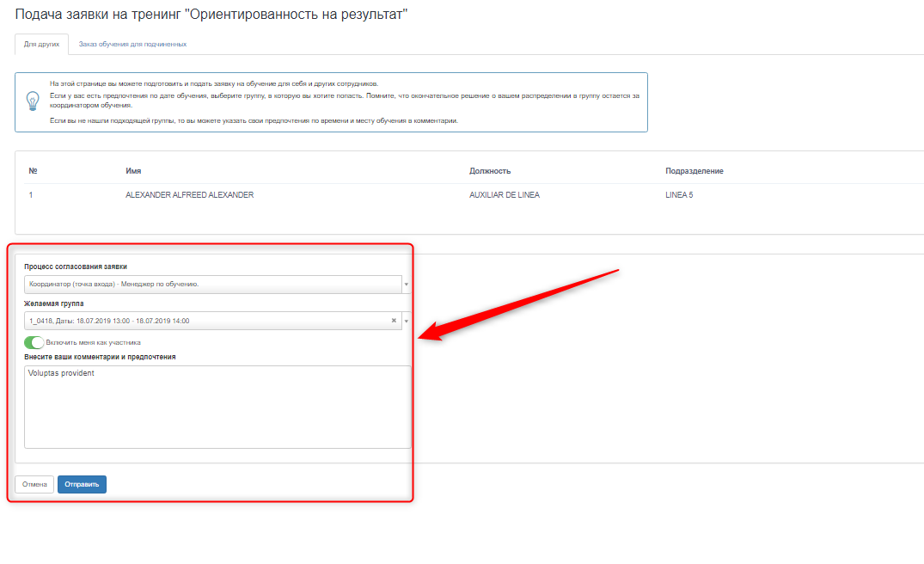Click the "Имя" column header
The height and width of the screenshot is (564, 924).
[133, 171]
